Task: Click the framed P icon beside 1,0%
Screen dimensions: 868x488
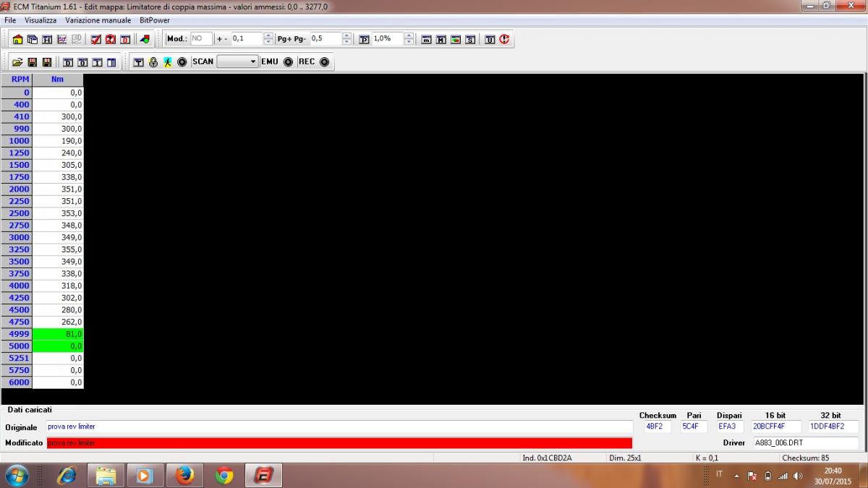Action: coord(364,39)
